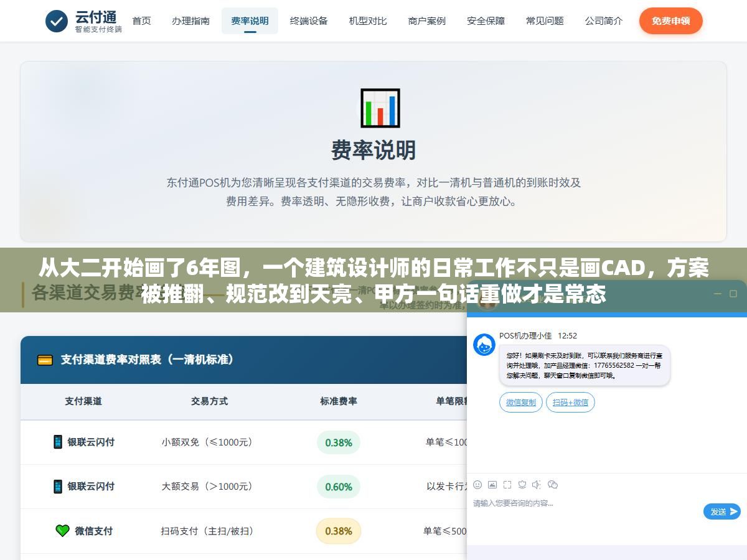Open the 公司简介 nav item

[604, 21]
